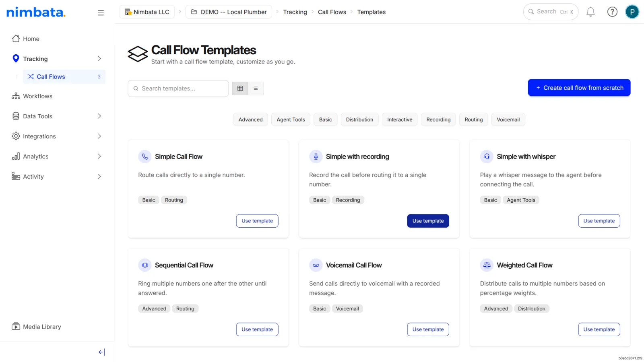Filter templates by Voicemail tag
This screenshot has height=362, width=644.
pyautogui.click(x=508, y=119)
